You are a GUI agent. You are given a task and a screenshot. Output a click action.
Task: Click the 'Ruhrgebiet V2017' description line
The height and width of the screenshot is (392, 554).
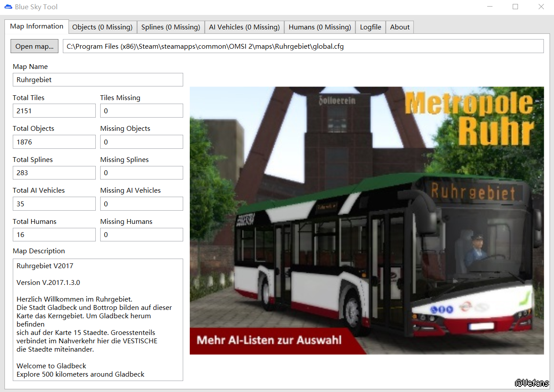[x=45, y=266]
